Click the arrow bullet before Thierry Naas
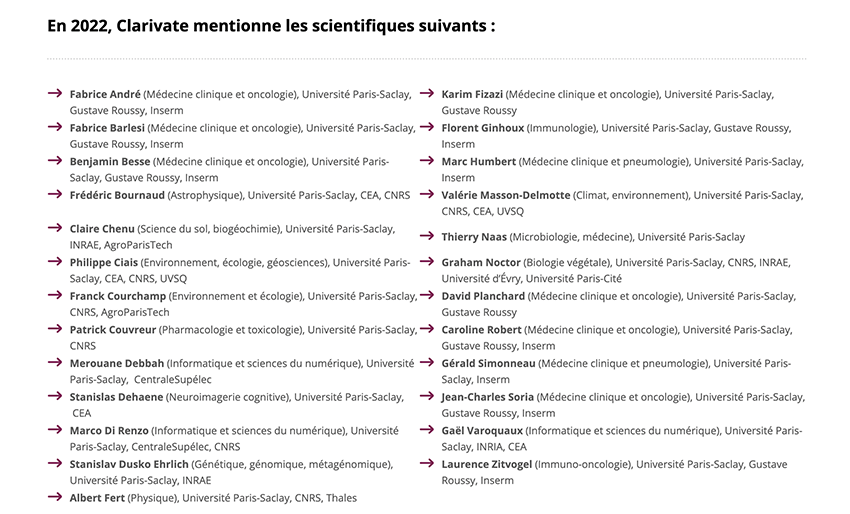Screen dimensions: 850x514 (x=427, y=236)
